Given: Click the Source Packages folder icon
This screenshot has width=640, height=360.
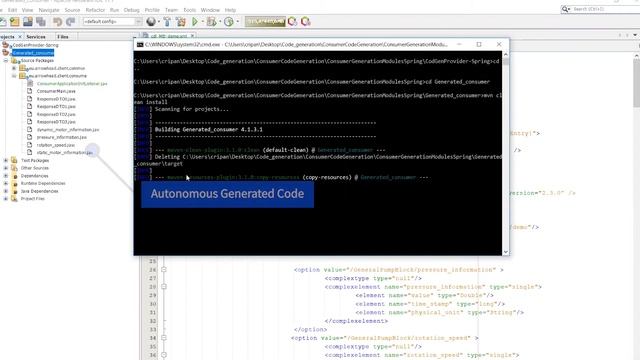Looking at the screenshot, I should [x=15, y=60].
